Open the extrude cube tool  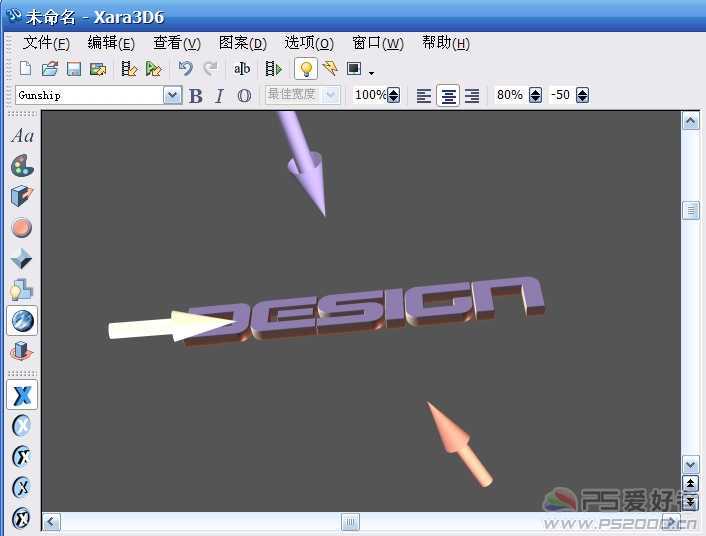(22, 196)
